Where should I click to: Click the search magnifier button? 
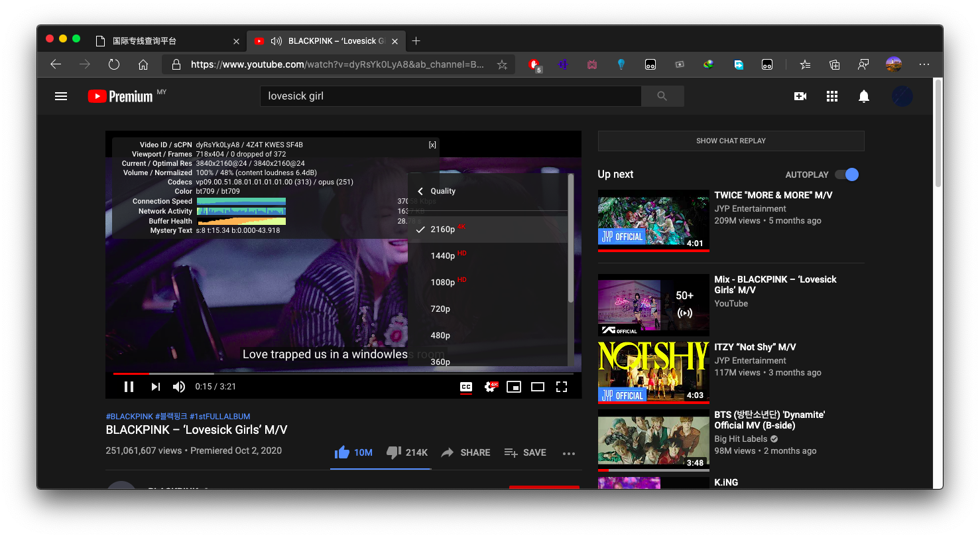point(662,96)
